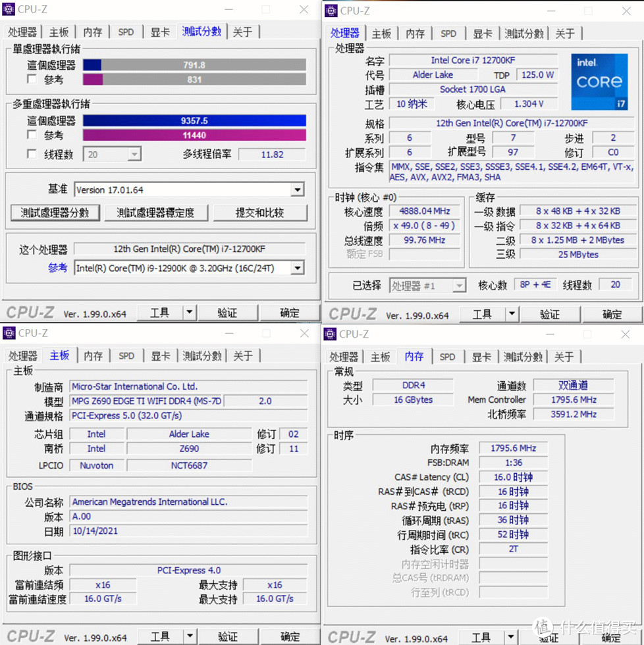Click 验证 button in mainboard window
This screenshot has height=645, width=644.
pyautogui.click(x=228, y=637)
